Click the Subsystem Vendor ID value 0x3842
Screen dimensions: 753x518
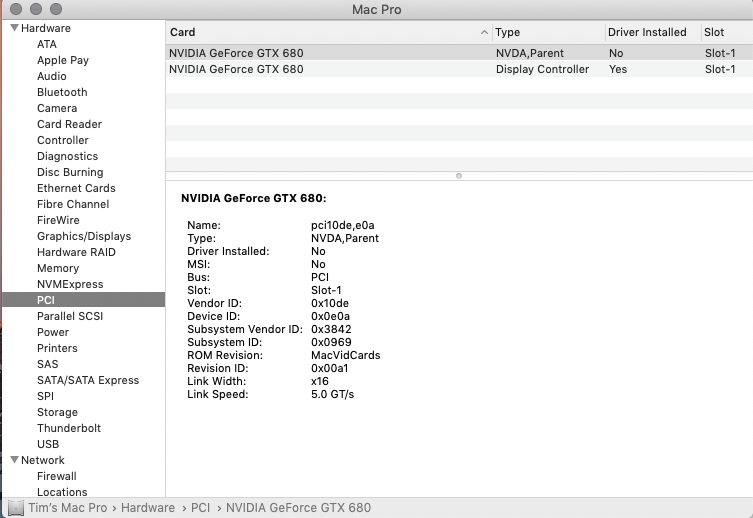(331, 329)
